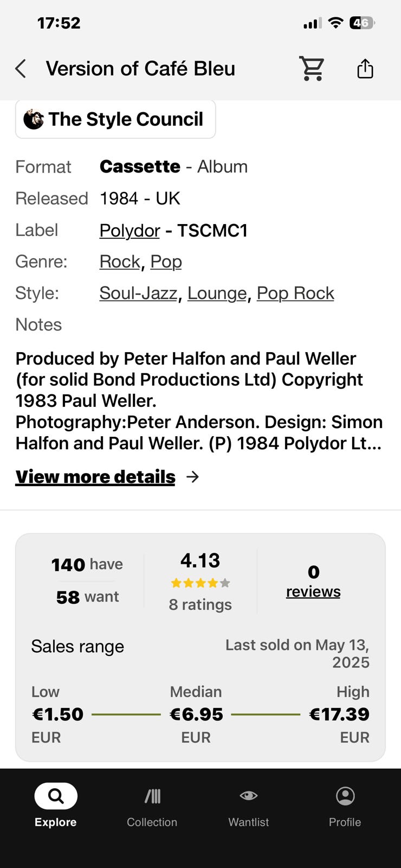Open the Pop Rock style link
This screenshot has height=868, width=401.
tap(295, 293)
